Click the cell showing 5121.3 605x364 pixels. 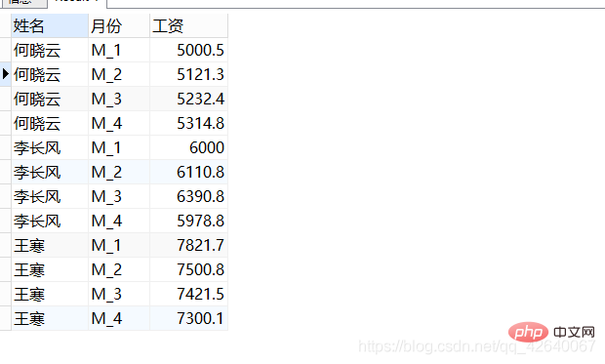tap(189, 74)
